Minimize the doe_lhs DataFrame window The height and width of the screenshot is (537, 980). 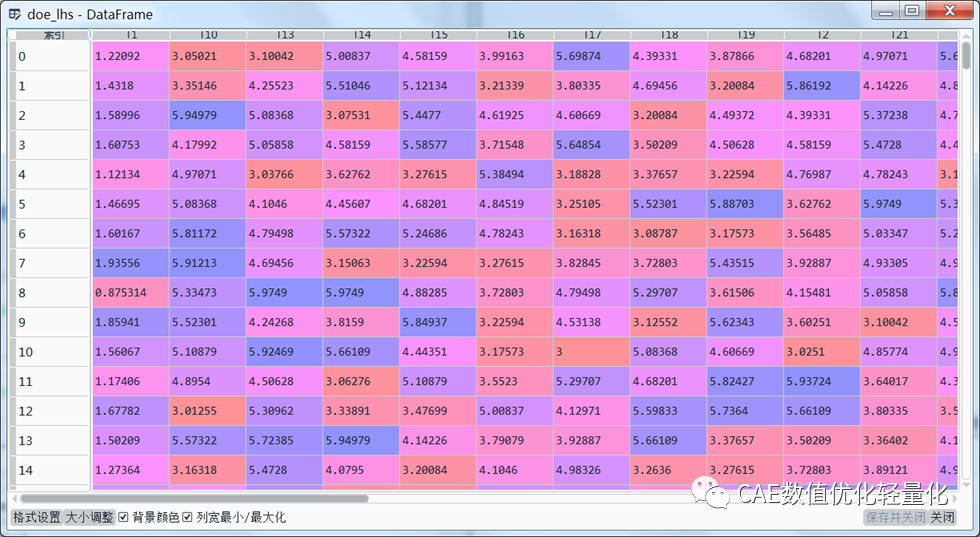click(x=885, y=11)
